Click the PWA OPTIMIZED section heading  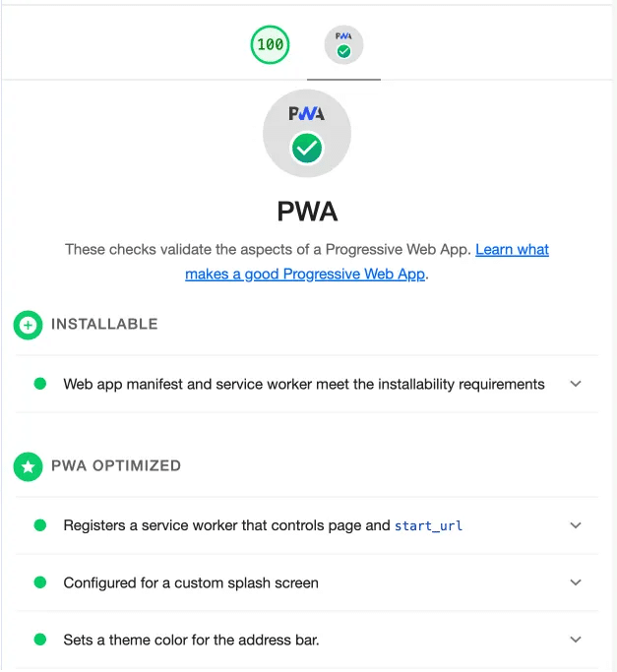[x=116, y=466]
